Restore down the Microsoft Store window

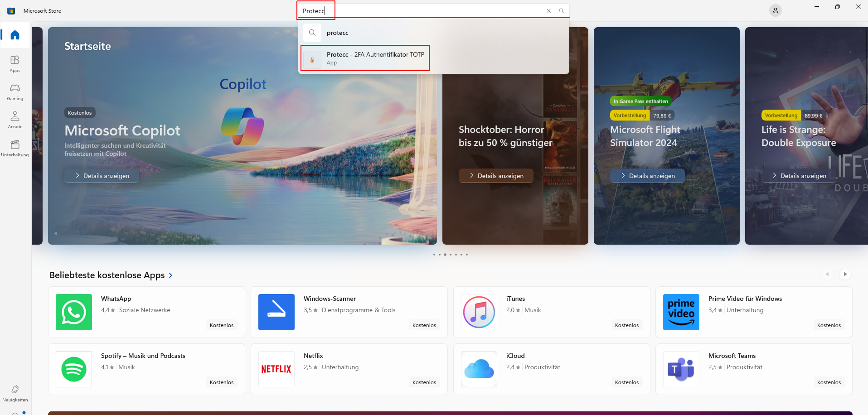838,7
